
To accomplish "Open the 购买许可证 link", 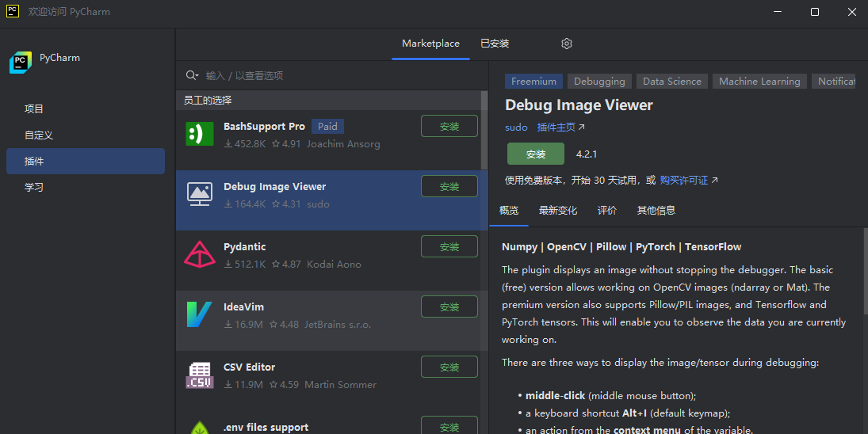I will [684, 181].
